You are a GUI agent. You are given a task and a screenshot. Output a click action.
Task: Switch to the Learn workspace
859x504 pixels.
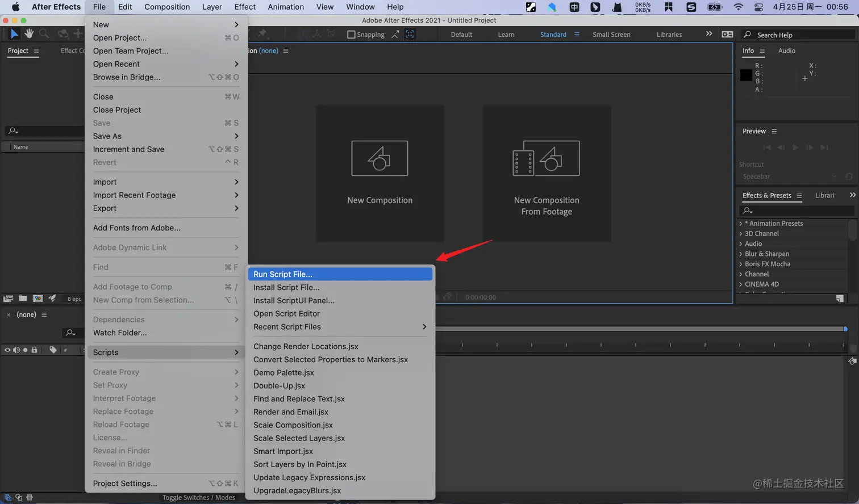pyautogui.click(x=506, y=35)
